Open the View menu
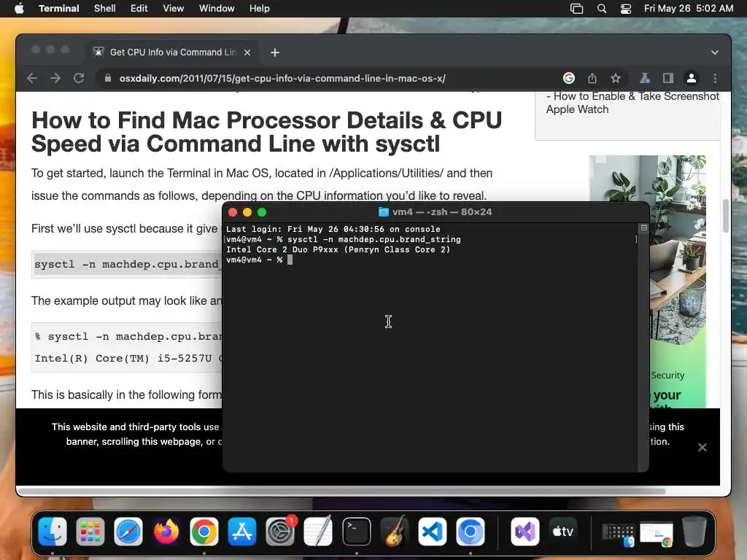 [x=173, y=9]
